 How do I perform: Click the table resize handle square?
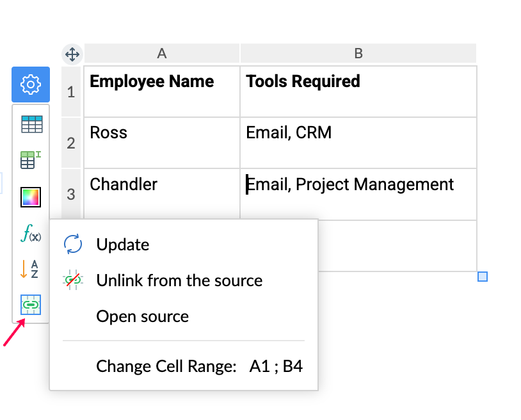(483, 277)
